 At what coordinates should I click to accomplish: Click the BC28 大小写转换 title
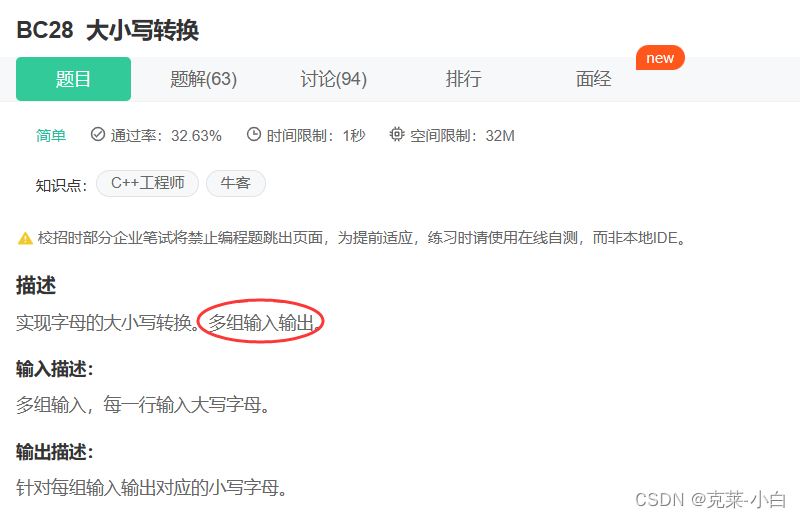[108, 30]
